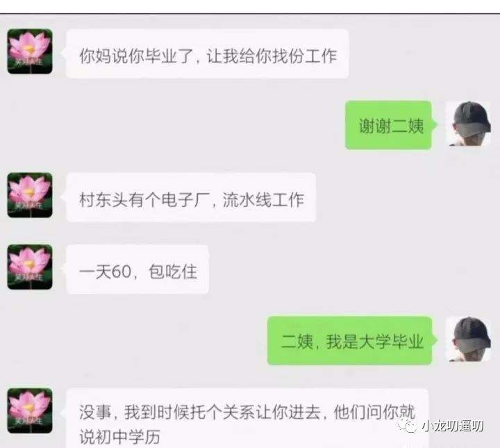
Task: Click the words 包吃住 in message
Action: coord(173,272)
